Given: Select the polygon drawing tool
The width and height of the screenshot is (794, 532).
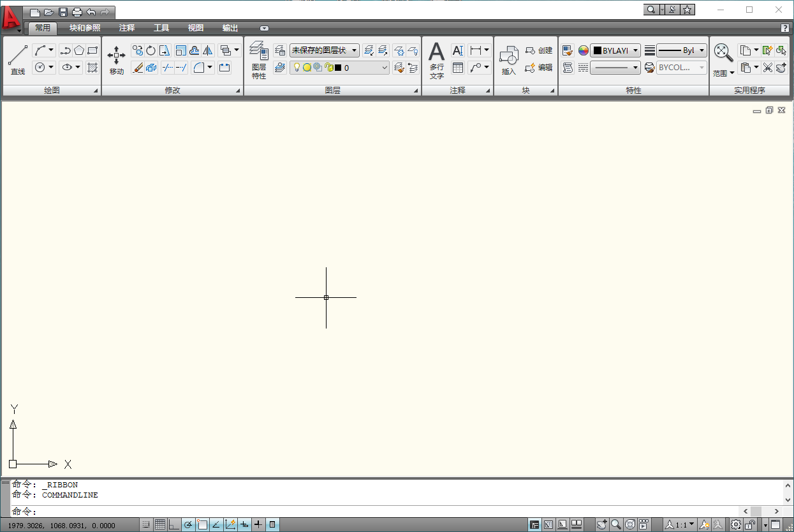Looking at the screenshot, I should (78, 50).
